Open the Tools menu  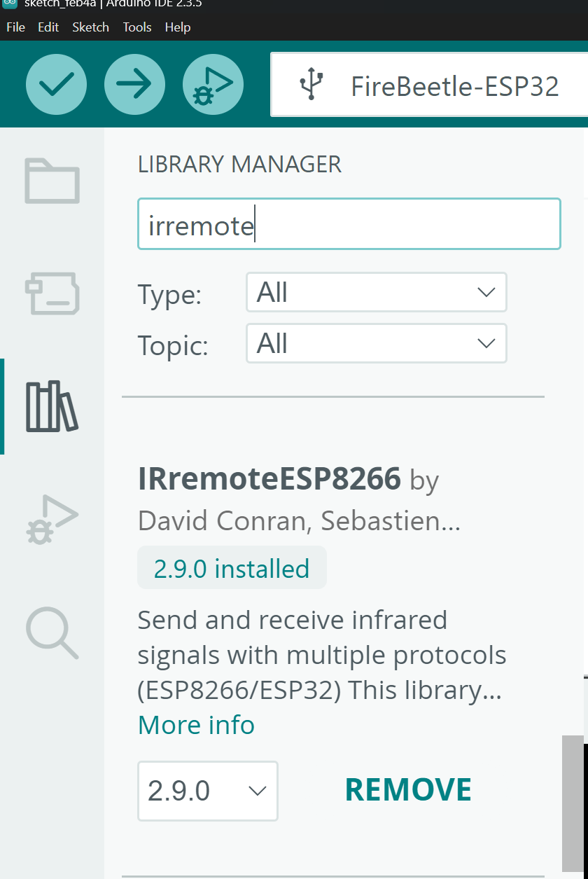137,27
